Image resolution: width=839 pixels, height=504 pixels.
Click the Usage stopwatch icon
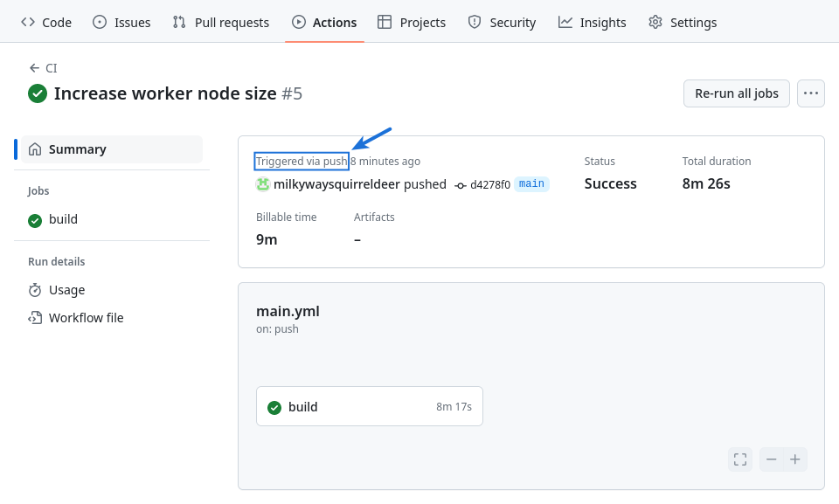(x=35, y=290)
